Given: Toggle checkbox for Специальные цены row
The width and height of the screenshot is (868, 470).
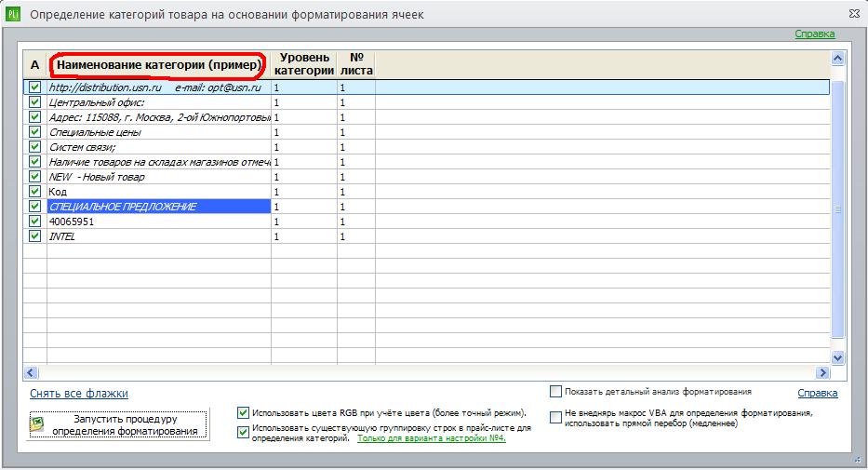Looking at the screenshot, I should (34, 132).
